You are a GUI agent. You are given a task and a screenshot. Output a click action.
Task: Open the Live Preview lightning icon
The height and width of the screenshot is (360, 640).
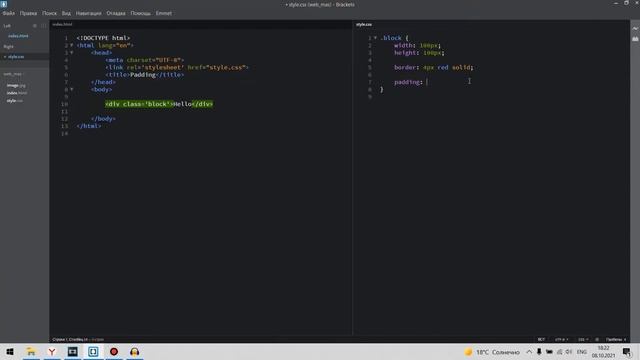pos(635,29)
